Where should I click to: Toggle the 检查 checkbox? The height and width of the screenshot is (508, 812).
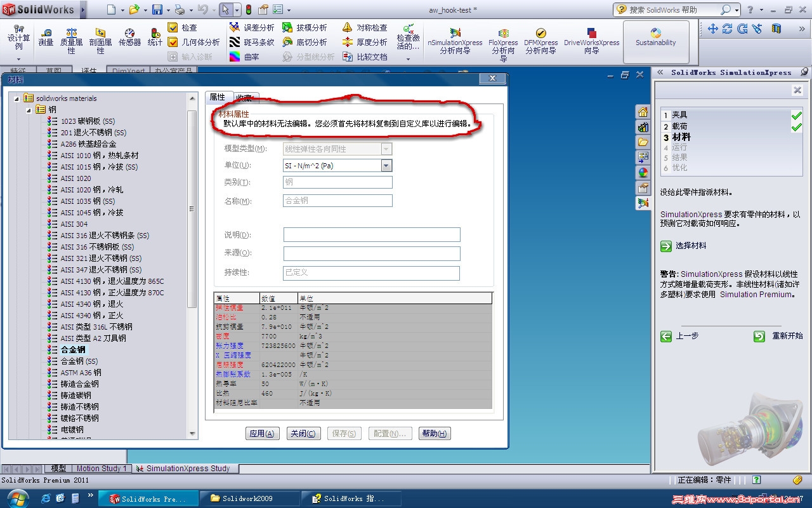point(173,28)
